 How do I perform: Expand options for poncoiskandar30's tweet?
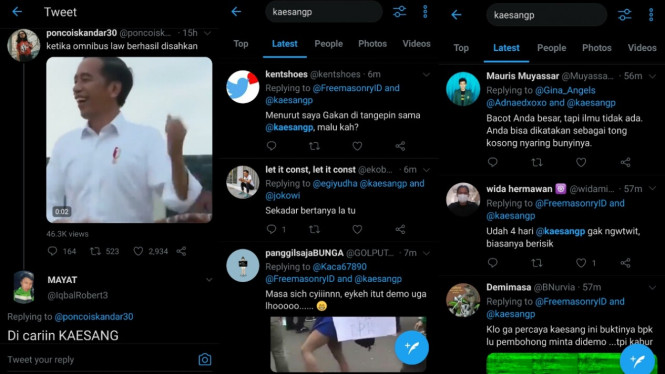coord(207,33)
